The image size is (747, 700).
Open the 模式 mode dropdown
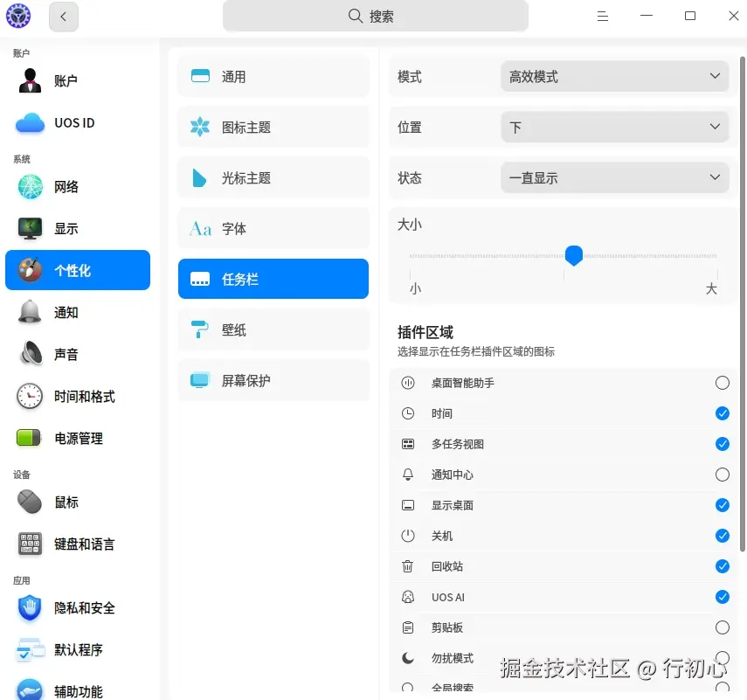click(x=614, y=76)
